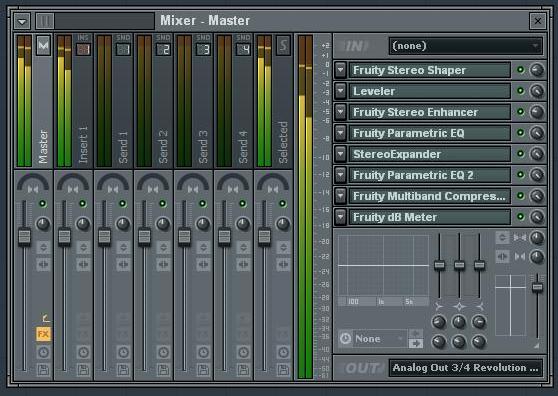Open the Fruity Parametric EQ plugin

pyautogui.click(x=430, y=133)
